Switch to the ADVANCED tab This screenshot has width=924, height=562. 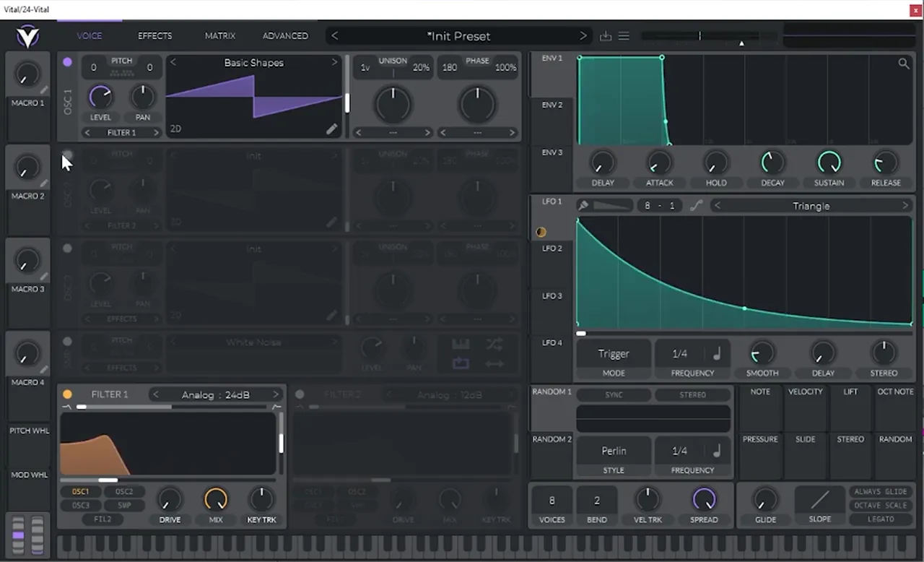[x=285, y=35]
